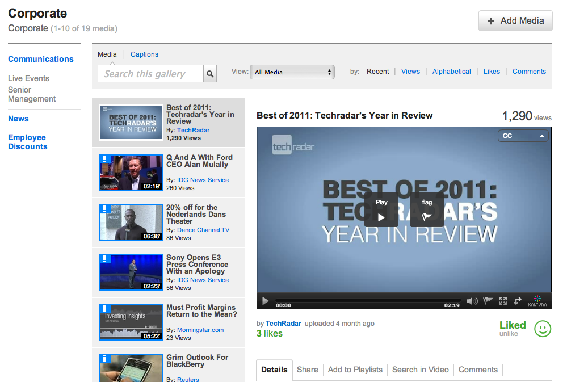Click plus icon on Add Media button
Screen dimensions: 588x382
pos(490,21)
